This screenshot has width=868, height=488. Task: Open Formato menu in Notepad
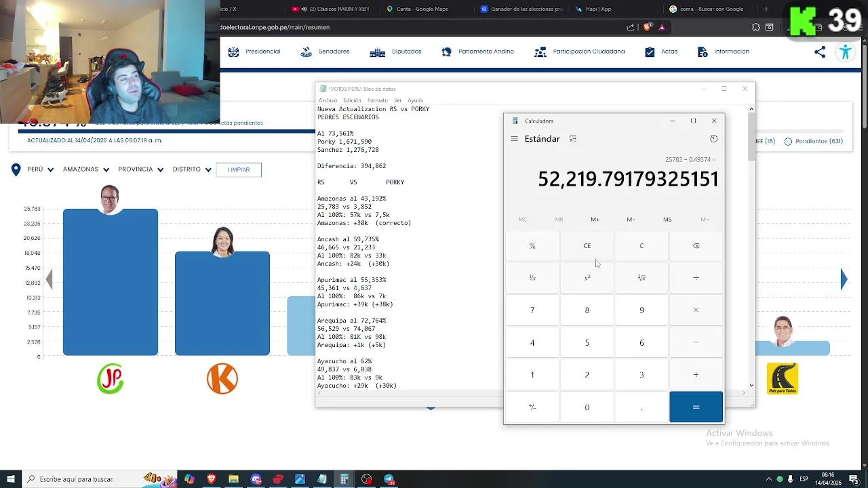tap(378, 100)
